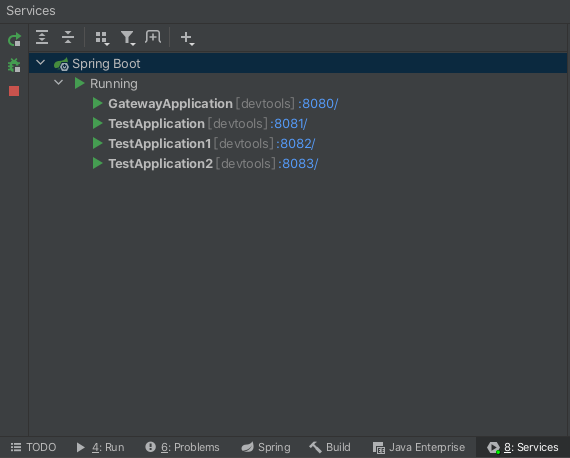Open the Filter options funnel icon
This screenshot has height=458, width=570.
tap(128, 38)
